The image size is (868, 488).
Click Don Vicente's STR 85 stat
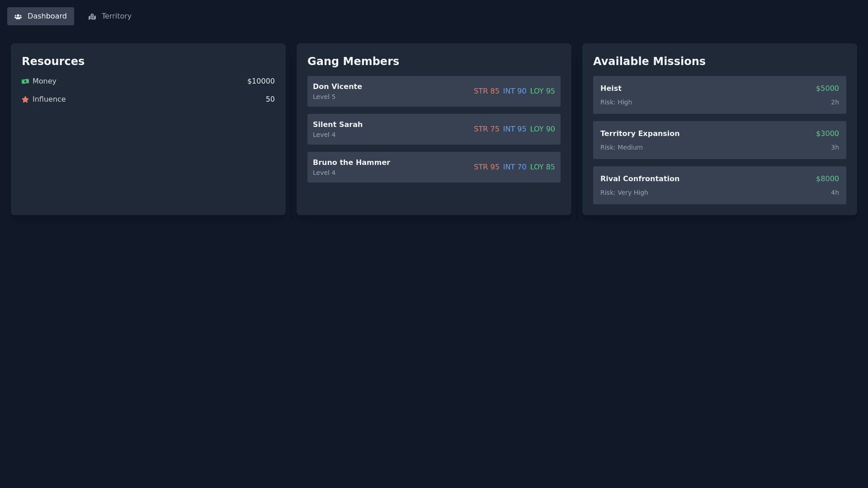(x=486, y=91)
